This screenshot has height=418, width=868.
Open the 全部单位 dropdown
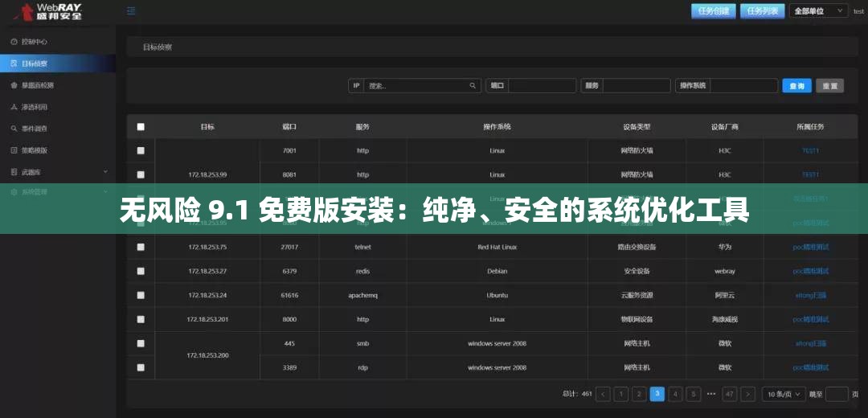click(819, 11)
